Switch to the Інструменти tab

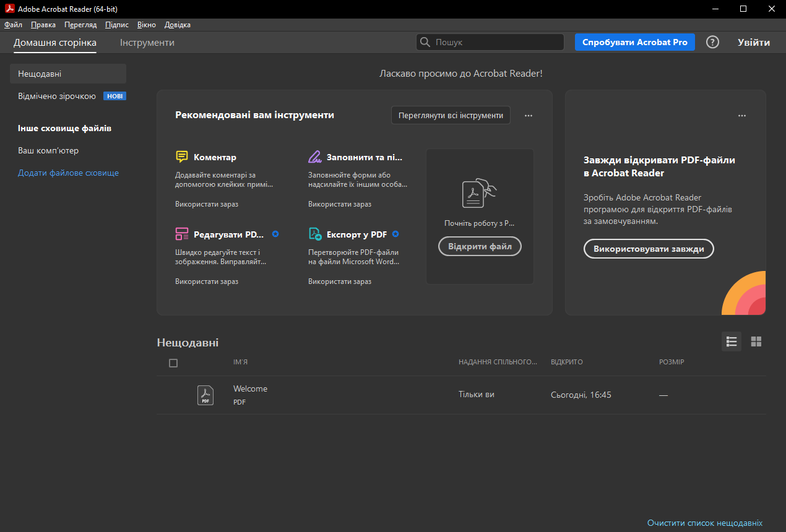[147, 43]
